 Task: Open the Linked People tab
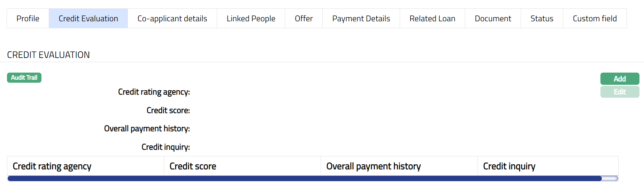tap(251, 18)
